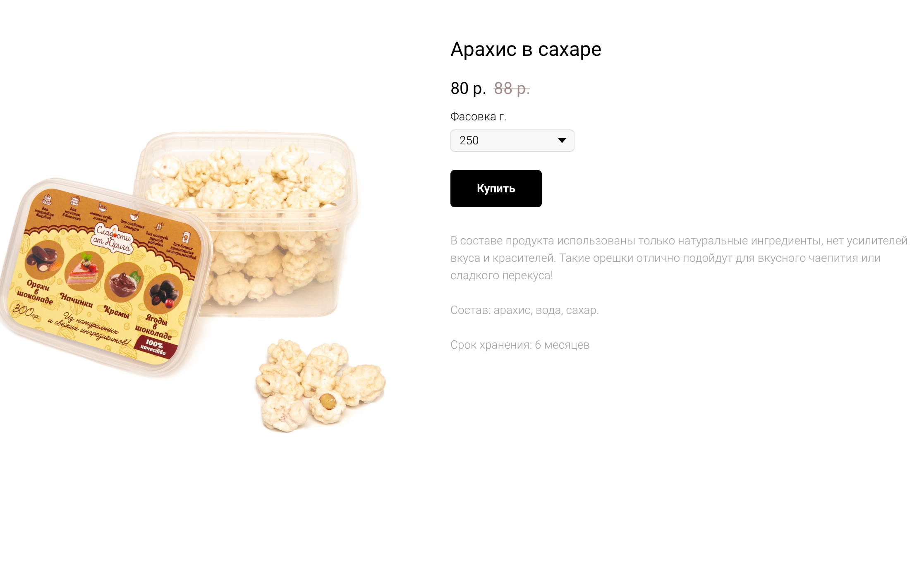Viewport: 924px width, 572px height.
Task: Click the loose pile of sugared peanuts
Action: 320,385
